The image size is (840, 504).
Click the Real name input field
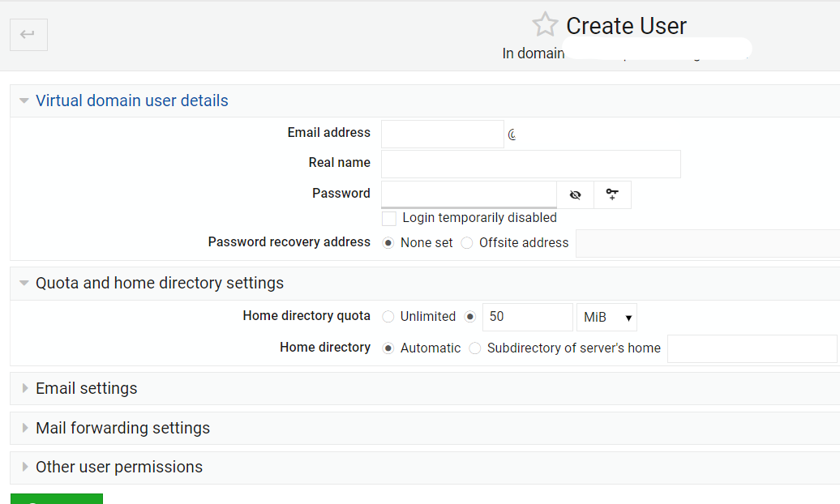[531, 164]
